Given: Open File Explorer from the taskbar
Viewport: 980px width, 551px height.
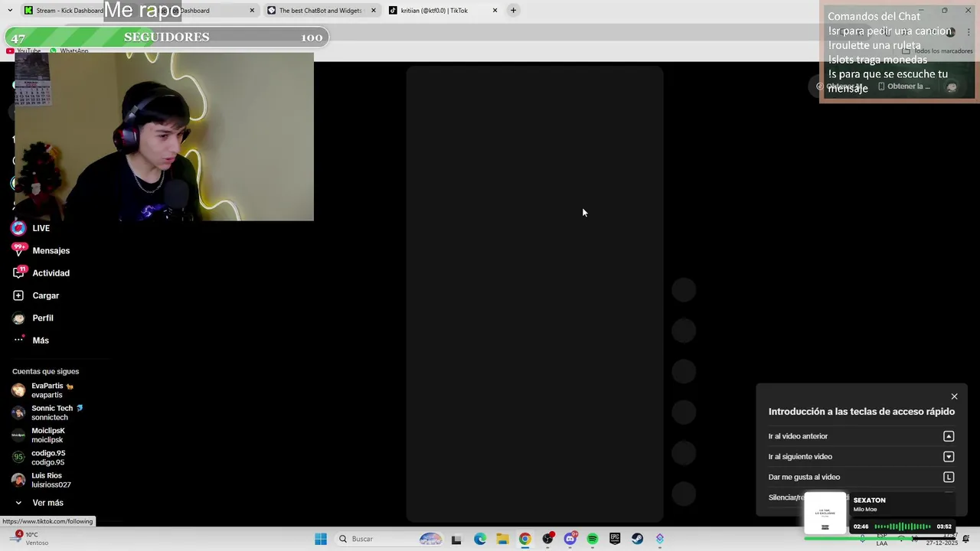Looking at the screenshot, I should [502, 539].
